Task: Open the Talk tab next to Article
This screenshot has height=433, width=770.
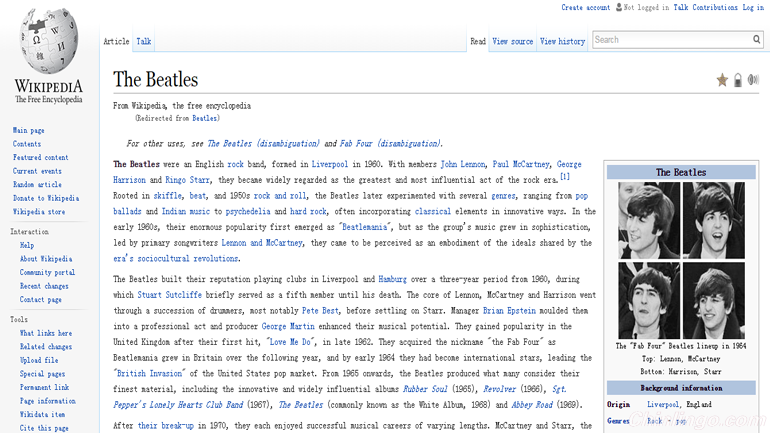Action: tap(144, 42)
